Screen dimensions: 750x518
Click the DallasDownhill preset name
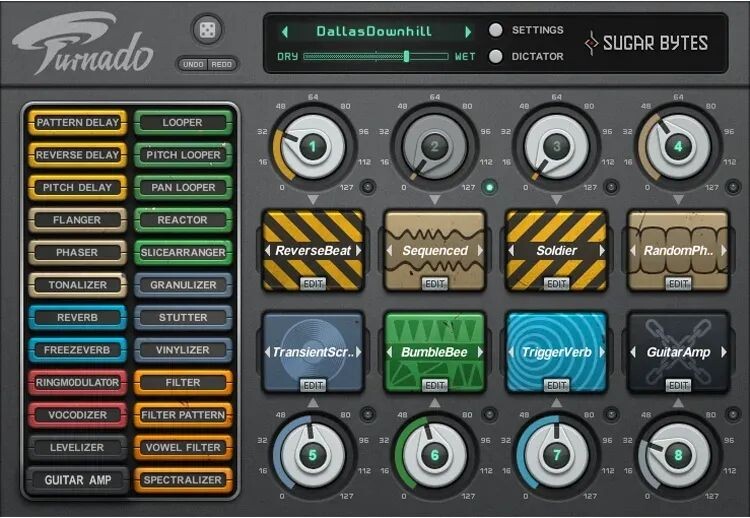[374, 32]
